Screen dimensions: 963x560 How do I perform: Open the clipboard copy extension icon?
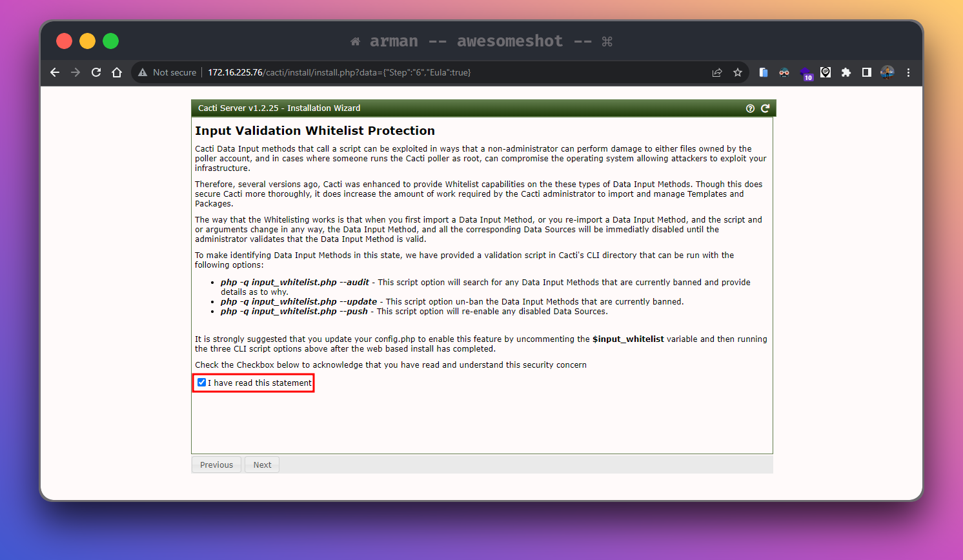click(x=764, y=72)
